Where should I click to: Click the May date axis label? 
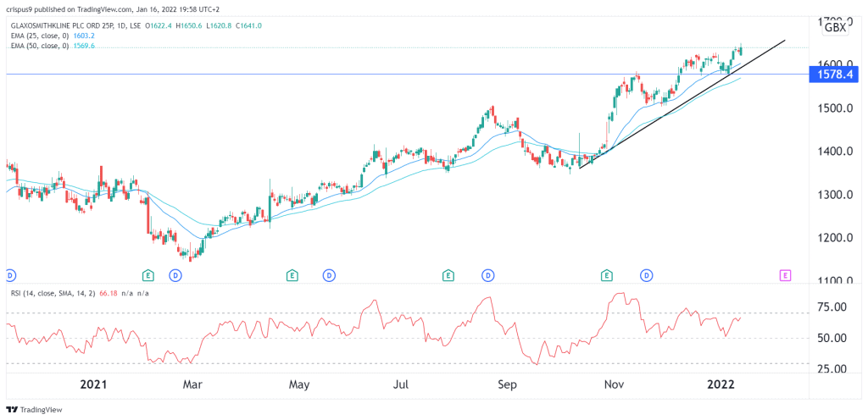pos(299,384)
